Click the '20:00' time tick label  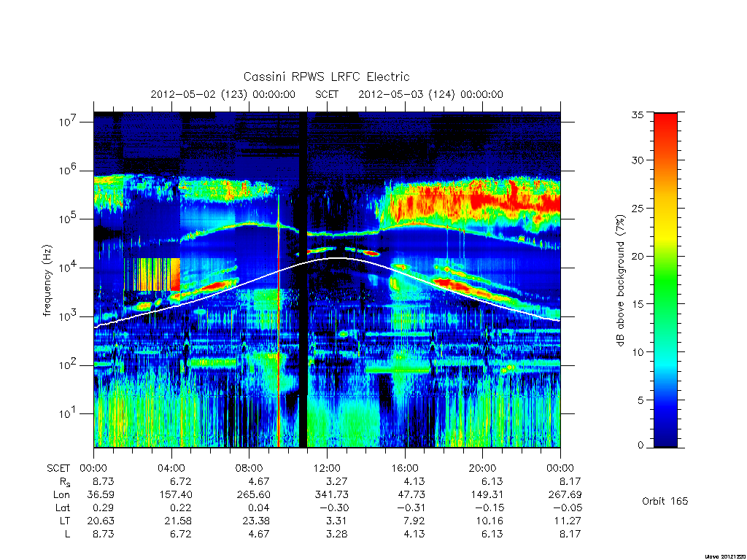(483, 468)
